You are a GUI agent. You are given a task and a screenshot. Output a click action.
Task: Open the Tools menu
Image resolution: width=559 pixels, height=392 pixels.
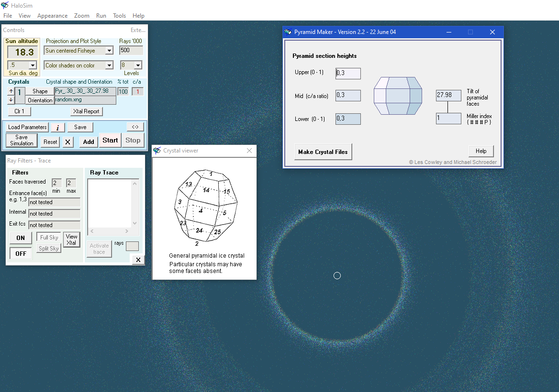(119, 16)
